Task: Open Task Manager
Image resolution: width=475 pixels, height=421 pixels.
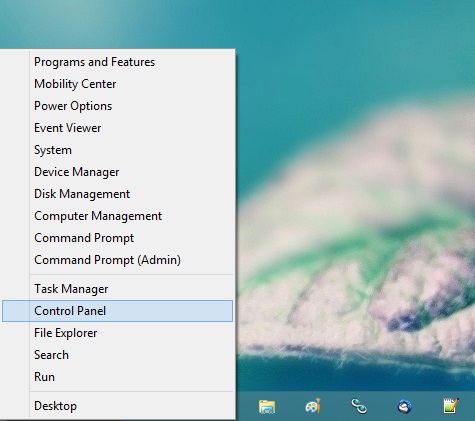Action: pos(117,289)
